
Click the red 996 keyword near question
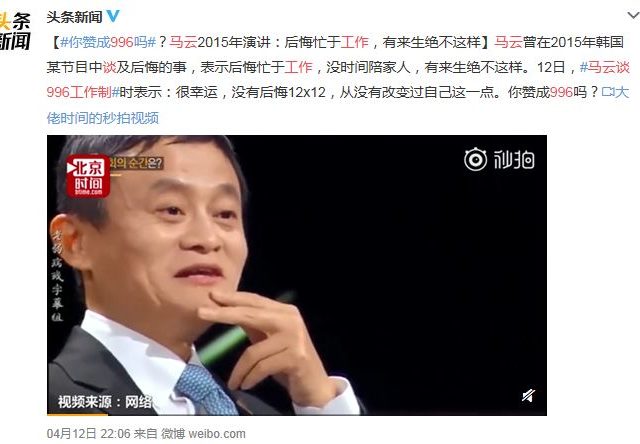[561, 92]
